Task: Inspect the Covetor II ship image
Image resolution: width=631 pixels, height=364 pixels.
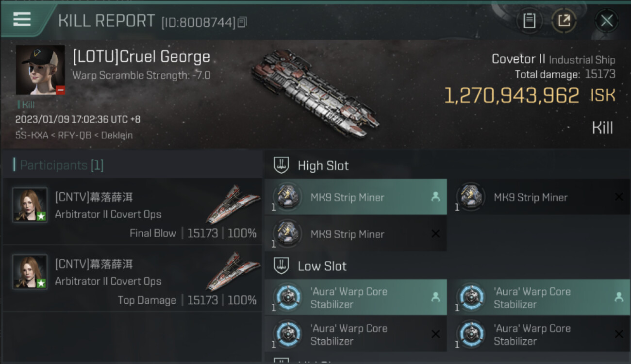Action: 315,92
